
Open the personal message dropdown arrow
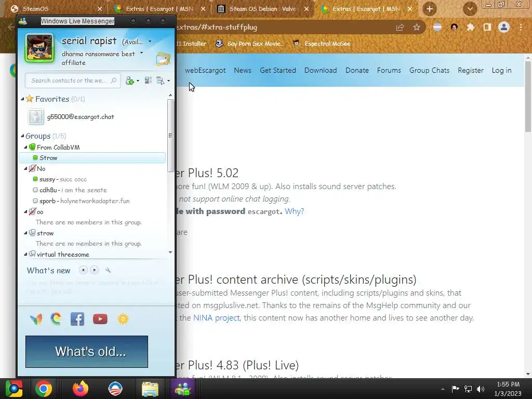coord(141,53)
